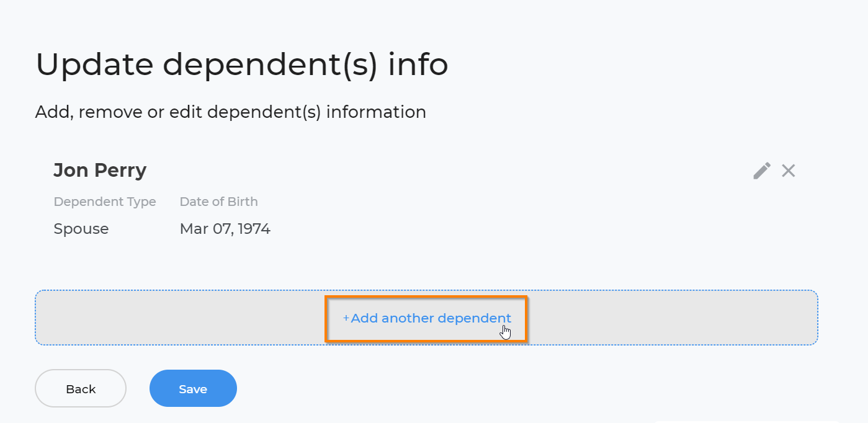Image resolution: width=868 pixels, height=423 pixels.
Task: Select the Jon Perry name heading
Action: pos(100,170)
